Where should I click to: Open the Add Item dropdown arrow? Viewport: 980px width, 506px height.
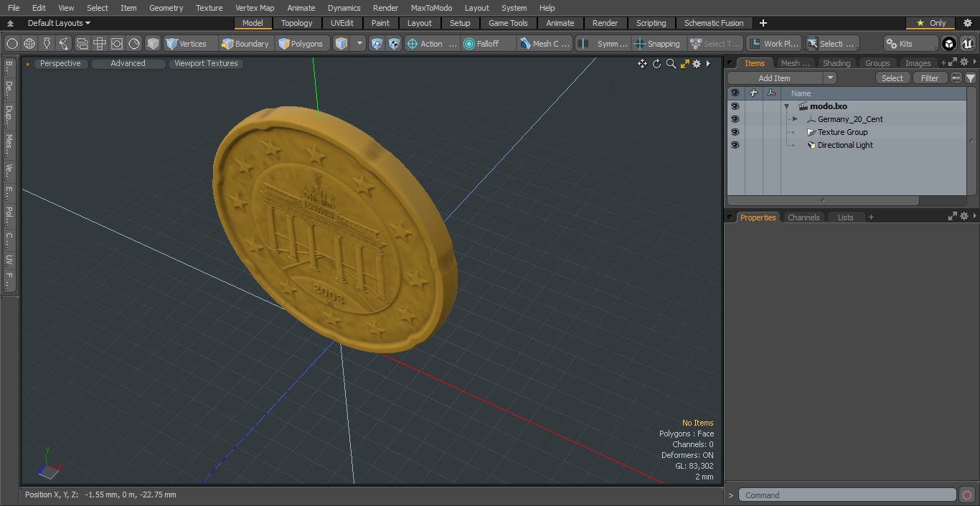[x=830, y=78]
